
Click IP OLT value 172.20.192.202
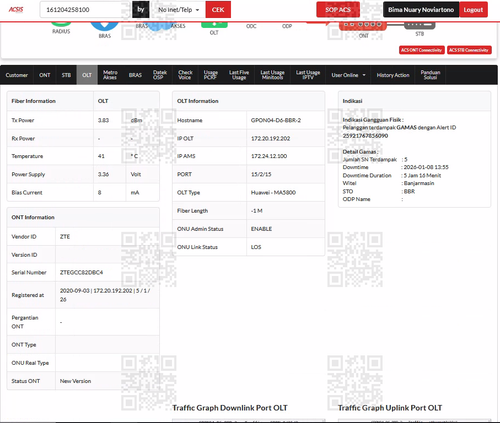(x=270, y=138)
